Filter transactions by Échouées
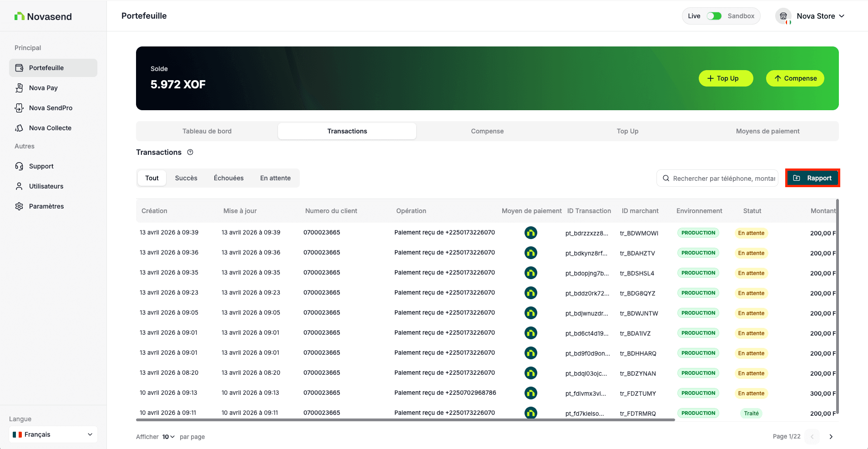 (229, 178)
